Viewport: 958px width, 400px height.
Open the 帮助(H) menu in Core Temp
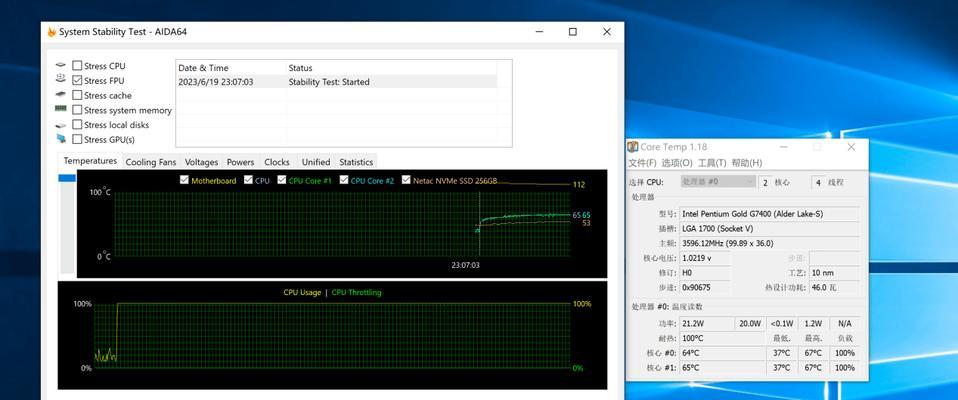pyautogui.click(x=747, y=163)
